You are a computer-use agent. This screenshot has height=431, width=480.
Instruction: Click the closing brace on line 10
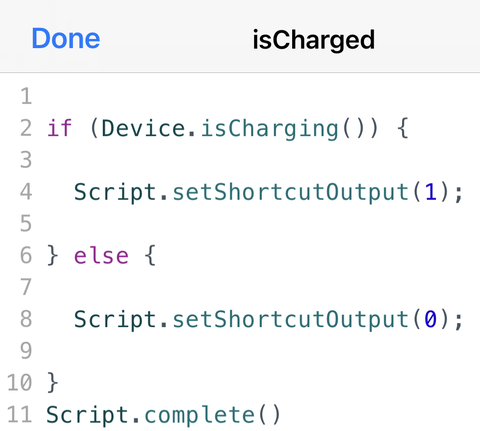(x=53, y=383)
